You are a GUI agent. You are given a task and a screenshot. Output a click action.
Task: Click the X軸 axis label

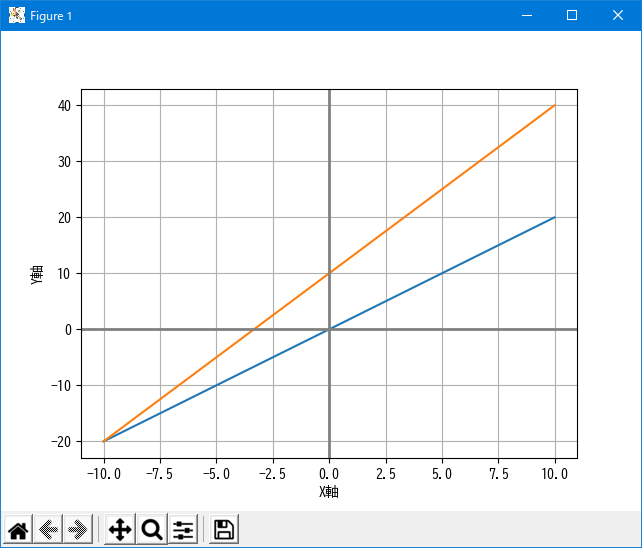(329, 491)
